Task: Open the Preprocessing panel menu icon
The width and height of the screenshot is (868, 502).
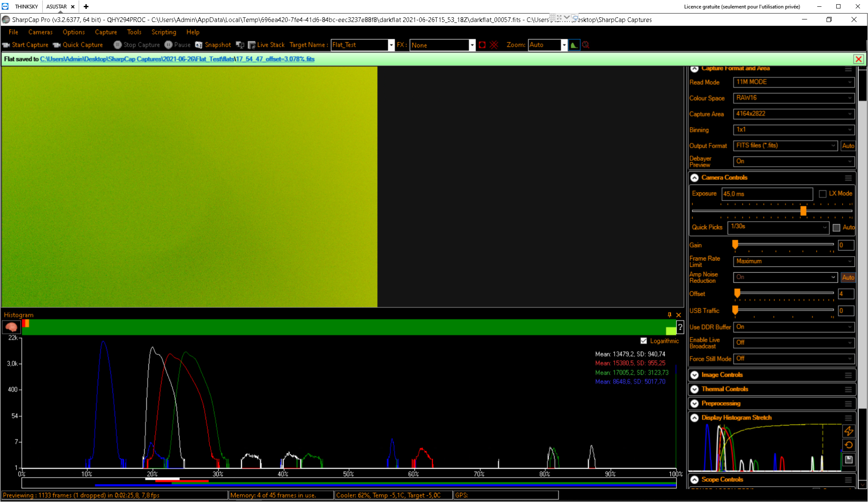Action: coord(848,404)
